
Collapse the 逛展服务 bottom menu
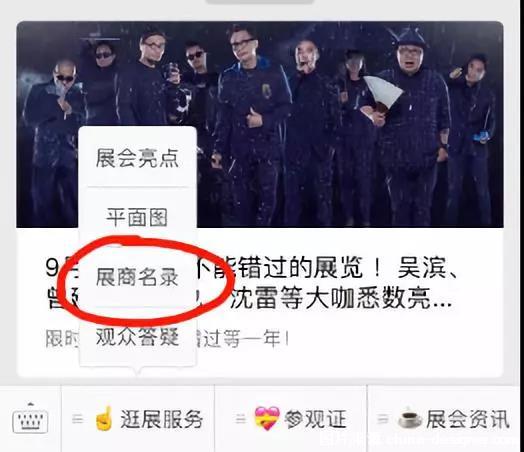[x=138, y=419]
